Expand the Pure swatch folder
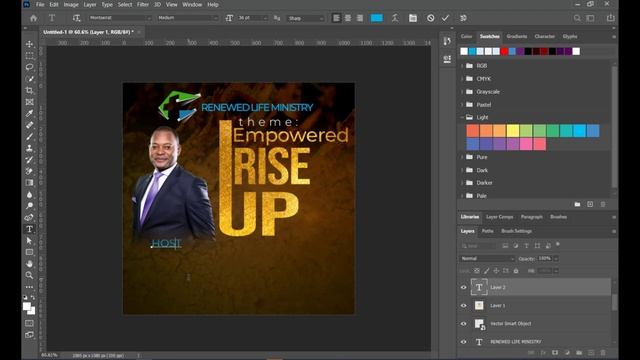Image resolution: width=640 pixels, height=360 pixels. [462, 157]
